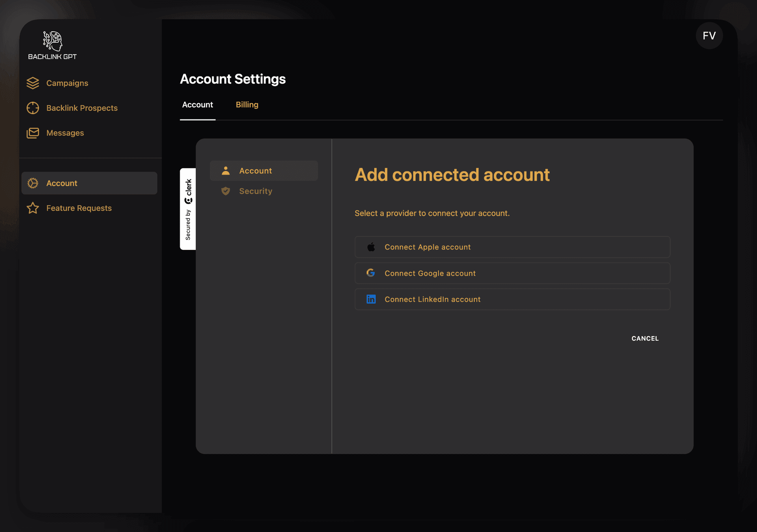Click the Backlink GPT brain logo
Image resolution: width=757 pixels, height=532 pixels.
click(x=52, y=41)
